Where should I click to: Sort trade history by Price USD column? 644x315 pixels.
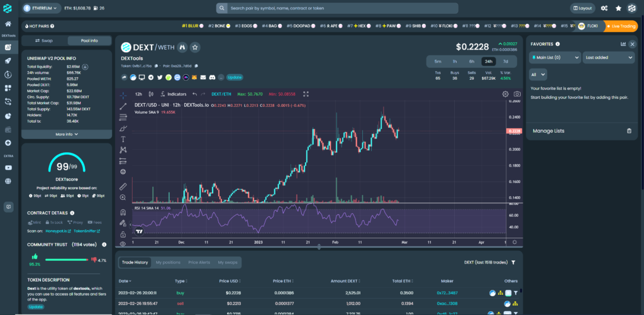[x=230, y=281]
